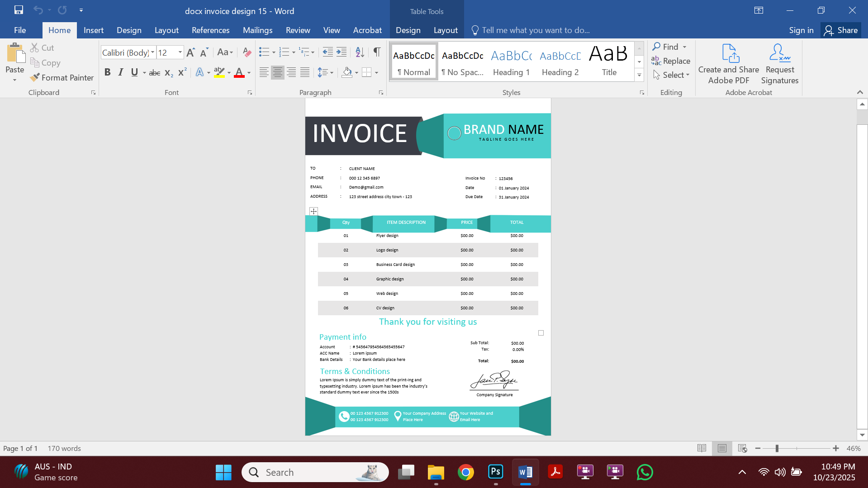This screenshot has height=488, width=868.
Task: Apply the Heading 1 style
Action: [511, 61]
